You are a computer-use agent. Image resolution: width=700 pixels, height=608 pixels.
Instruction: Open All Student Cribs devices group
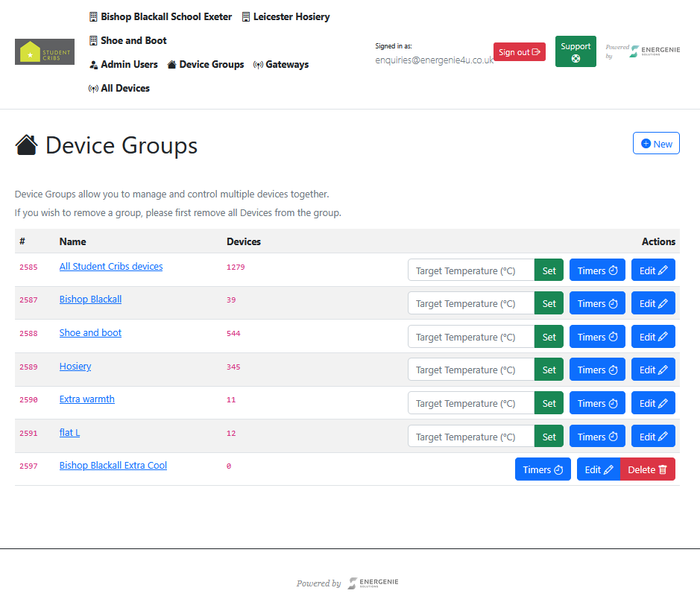pyautogui.click(x=111, y=266)
